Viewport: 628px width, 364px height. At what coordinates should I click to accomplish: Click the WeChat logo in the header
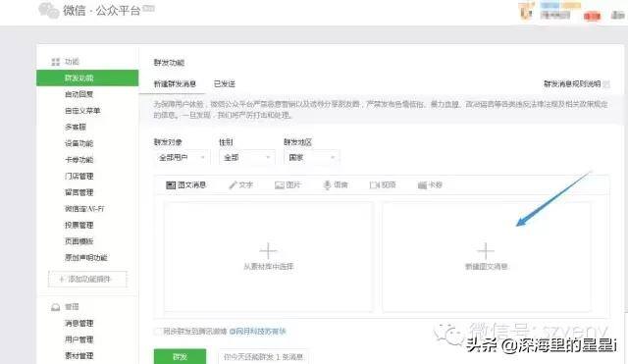49,11
